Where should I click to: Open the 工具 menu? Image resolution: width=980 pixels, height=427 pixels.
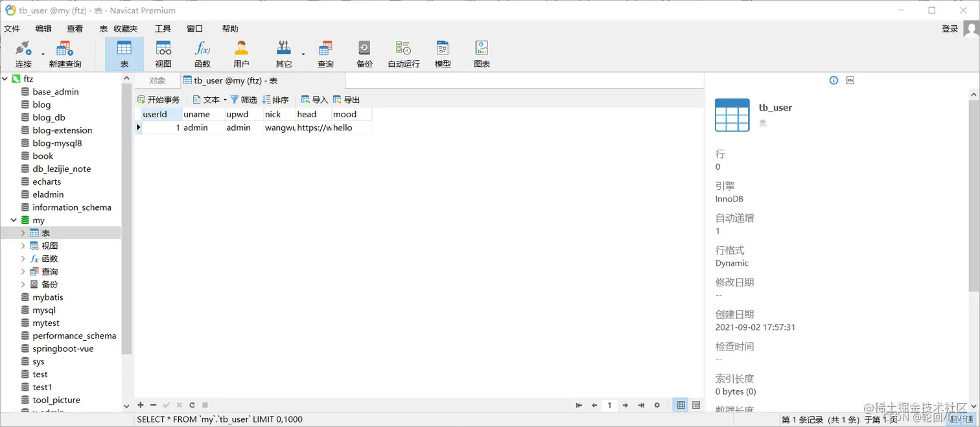163,29
